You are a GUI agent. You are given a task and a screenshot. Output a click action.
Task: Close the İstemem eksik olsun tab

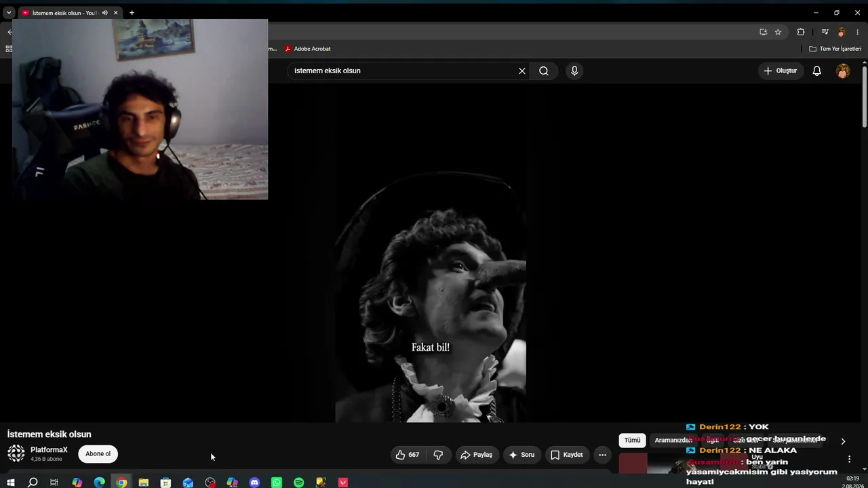point(116,13)
